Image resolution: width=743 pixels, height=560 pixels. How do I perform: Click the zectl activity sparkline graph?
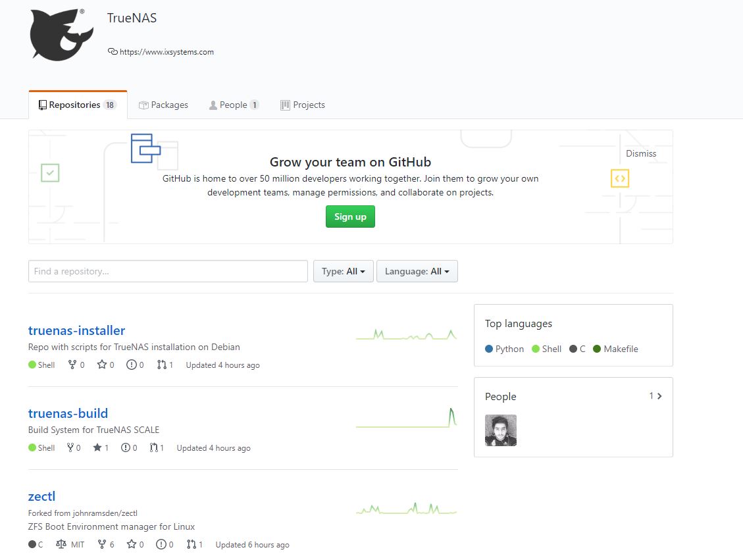click(x=406, y=509)
